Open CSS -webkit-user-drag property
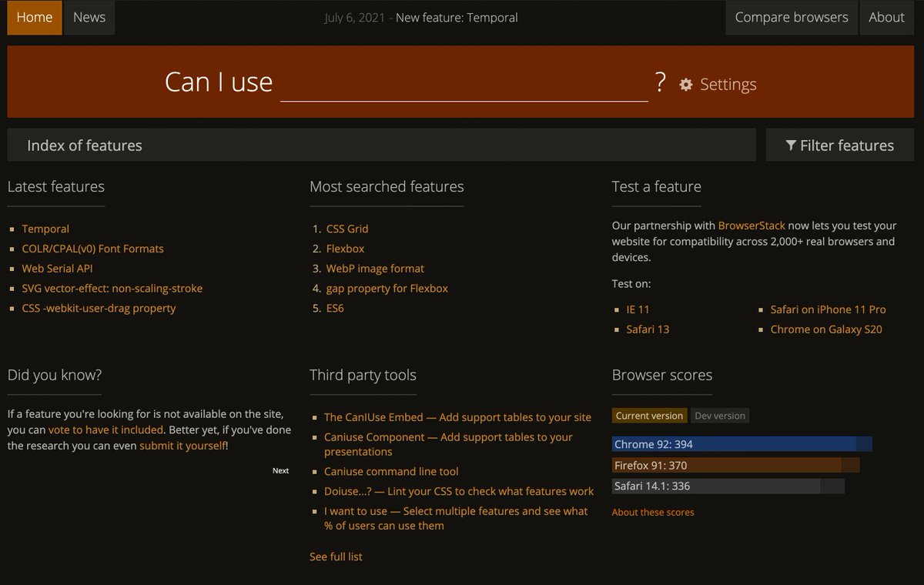 [x=99, y=308]
